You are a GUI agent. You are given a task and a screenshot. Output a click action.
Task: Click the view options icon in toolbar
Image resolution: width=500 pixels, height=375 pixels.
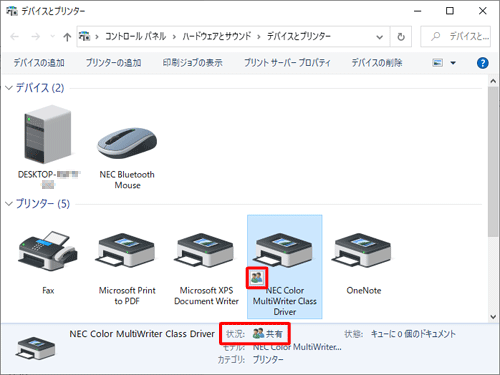pyautogui.click(x=438, y=63)
